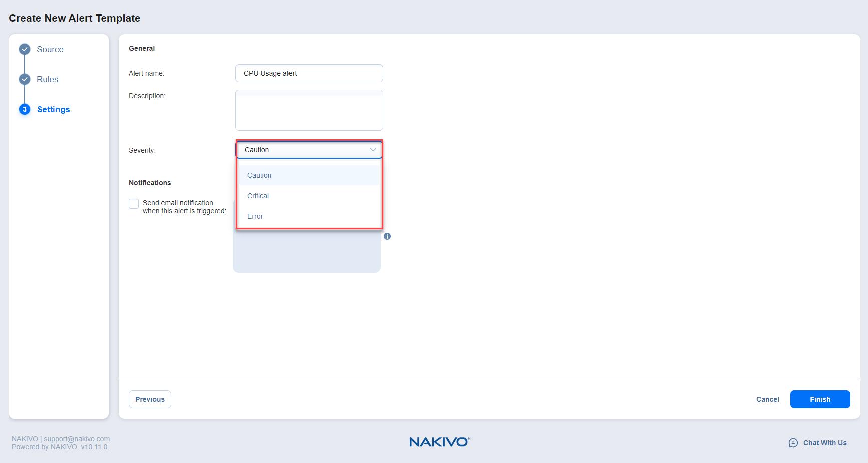868x463 pixels.
Task: Go to the Source wizard step
Action: 50,49
